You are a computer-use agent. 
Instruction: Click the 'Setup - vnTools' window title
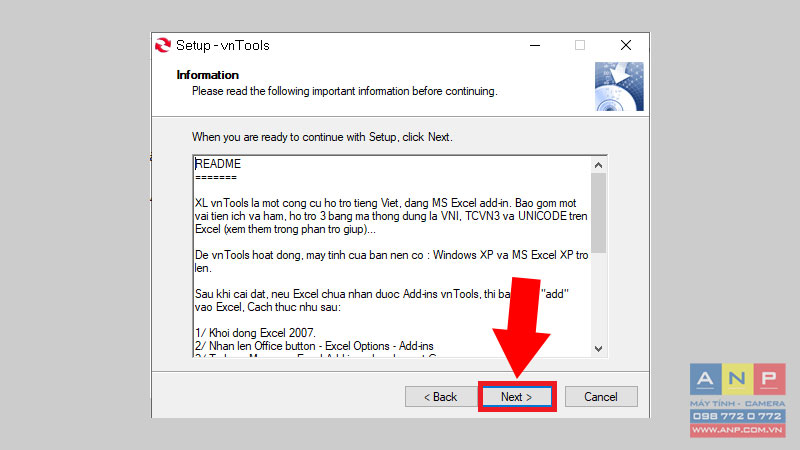pyautogui.click(x=222, y=45)
